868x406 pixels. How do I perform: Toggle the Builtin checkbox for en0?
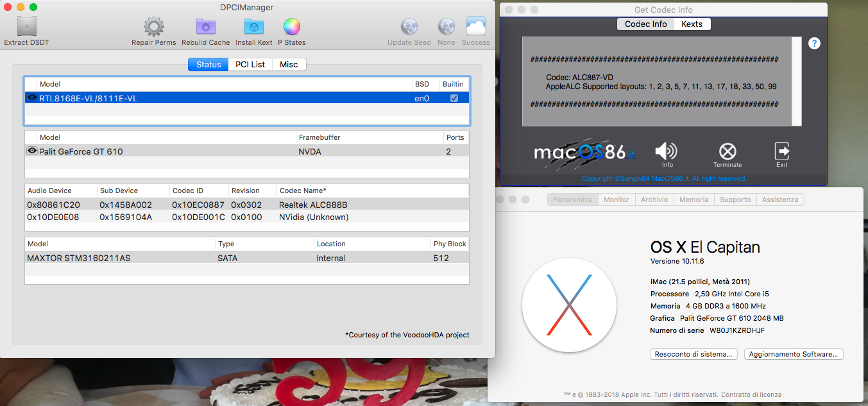click(x=454, y=98)
